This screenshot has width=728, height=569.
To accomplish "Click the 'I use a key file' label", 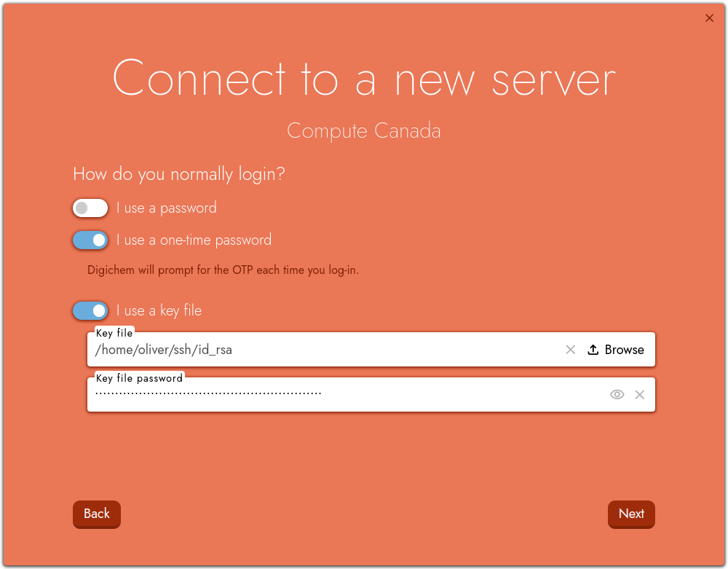I will (x=159, y=311).
